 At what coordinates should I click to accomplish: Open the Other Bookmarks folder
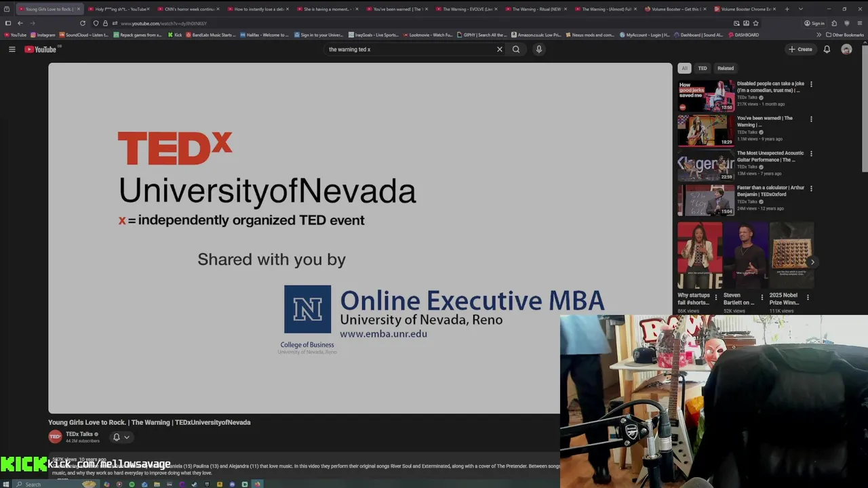coord(845,35)
